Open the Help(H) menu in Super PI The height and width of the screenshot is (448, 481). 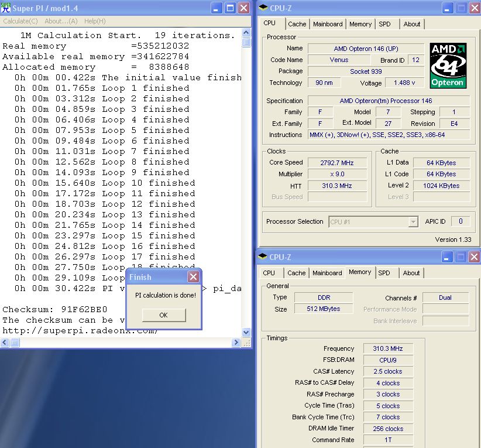point(95,21)
